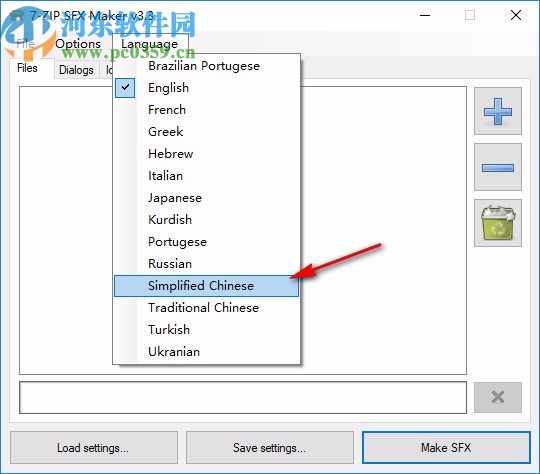The height and width of the screenshot is (474, 540).
Task: Select Russian language option
Action: [206, 264]
